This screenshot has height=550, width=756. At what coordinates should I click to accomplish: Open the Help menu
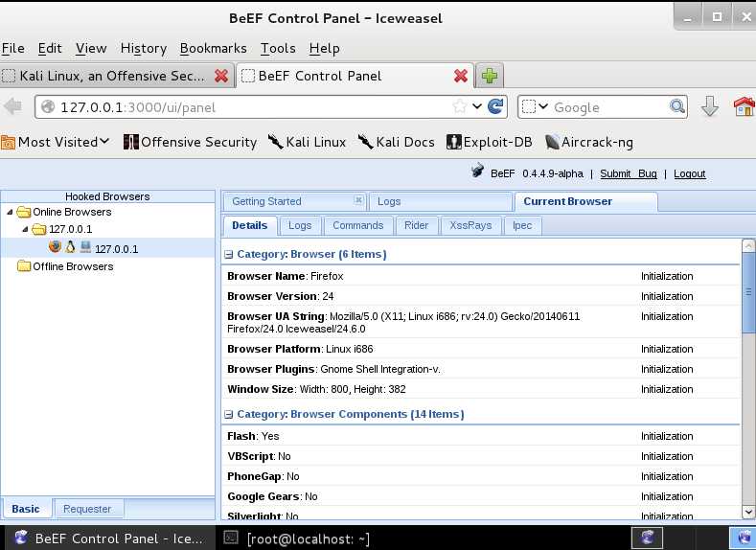(x=325, y=48)
